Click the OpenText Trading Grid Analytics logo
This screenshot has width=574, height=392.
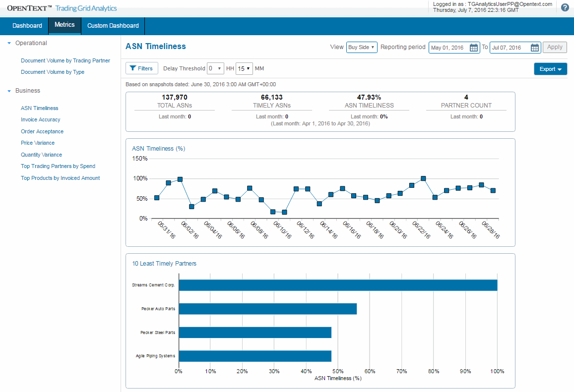coord(62,8)
